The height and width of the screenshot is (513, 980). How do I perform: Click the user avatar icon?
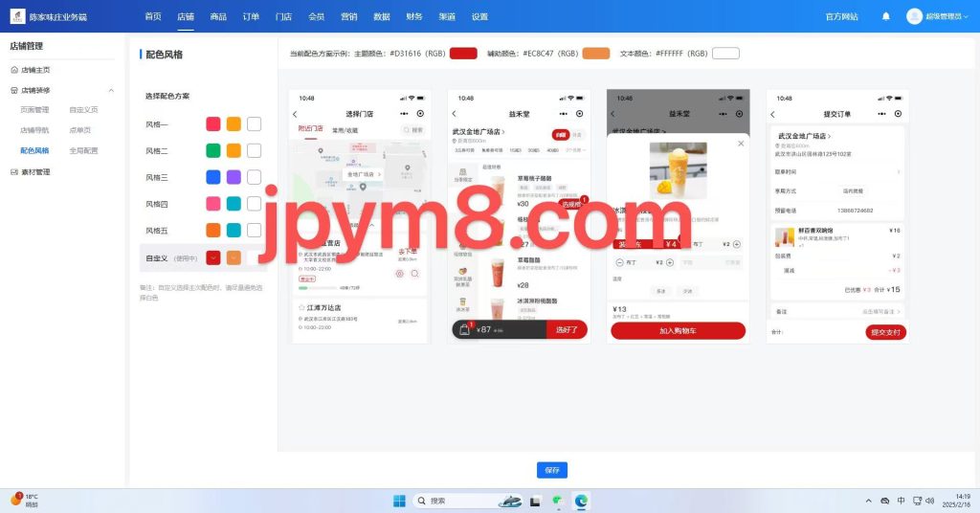914,16
